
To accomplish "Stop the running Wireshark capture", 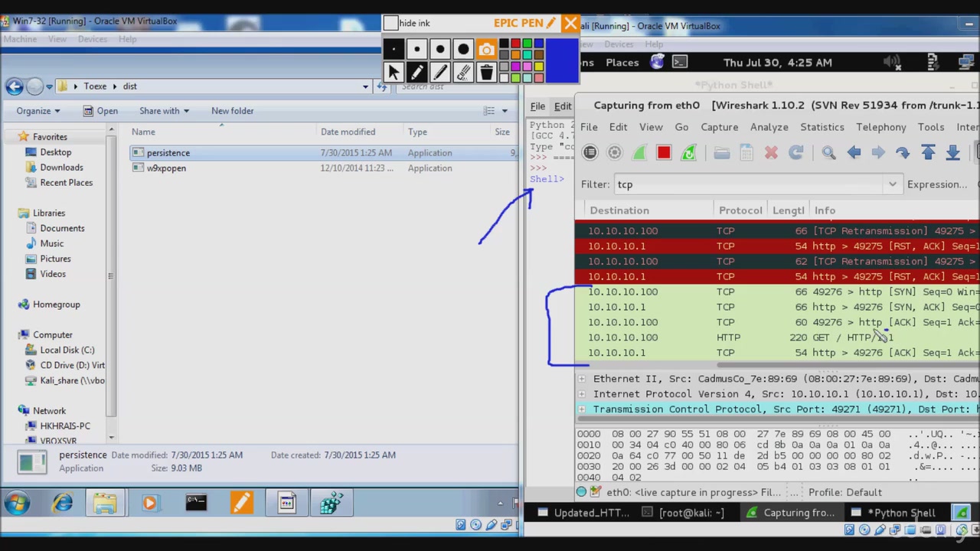I will tap(664, 153).
